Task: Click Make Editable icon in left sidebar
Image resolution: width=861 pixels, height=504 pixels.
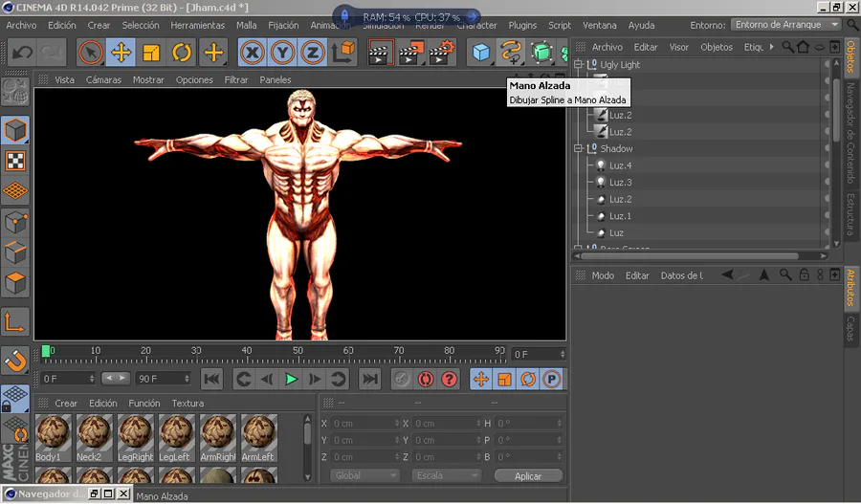Action: click(x=15, y=92)
